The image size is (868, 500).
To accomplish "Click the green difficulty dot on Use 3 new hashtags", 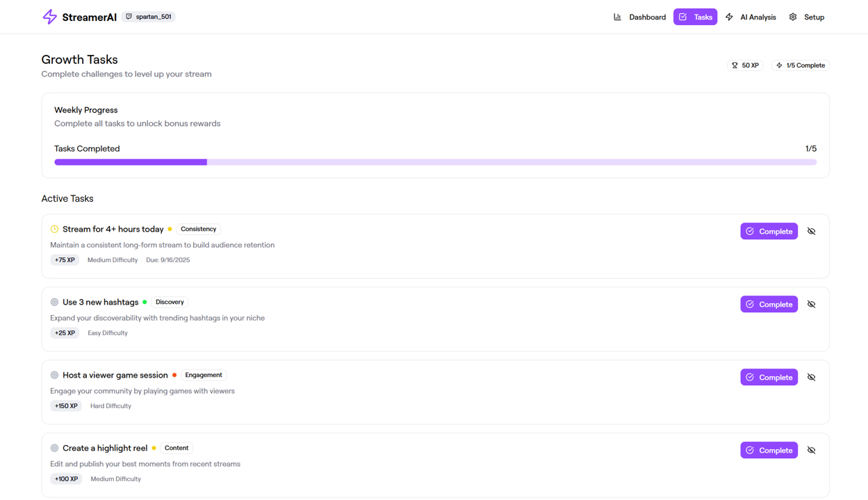I will point(145,302).
